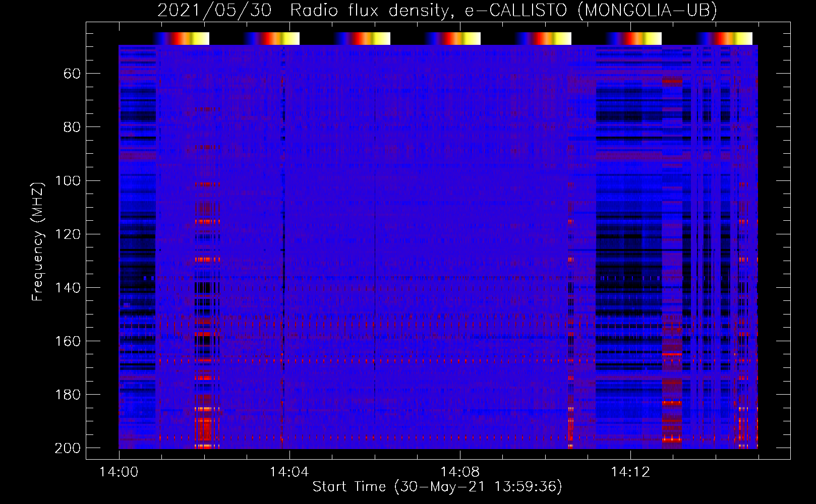Click the fourth color bar in the middle
Viewport: 816px width, 504px height.
(453, 39)
